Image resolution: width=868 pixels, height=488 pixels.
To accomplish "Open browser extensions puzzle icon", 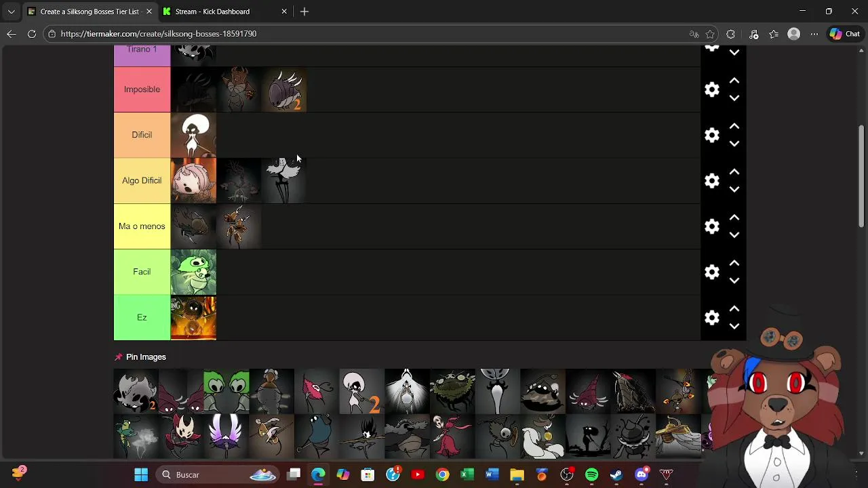I will point(730,34).
